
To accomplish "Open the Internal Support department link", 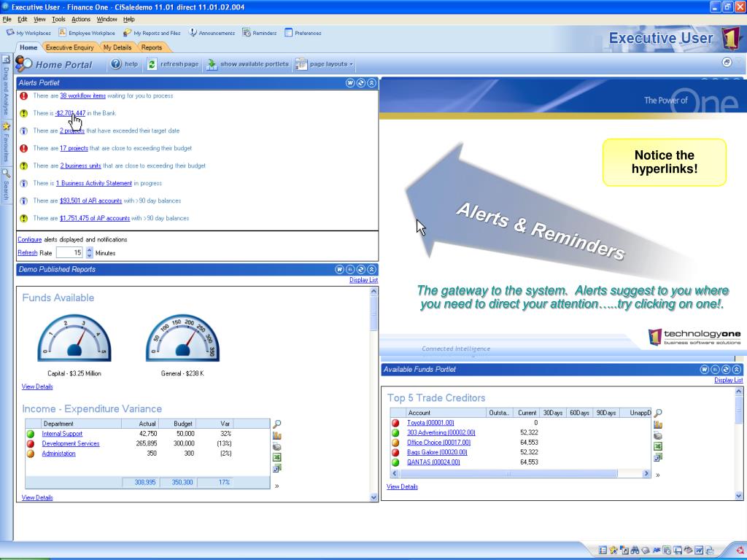I will (x=62, y=434).
